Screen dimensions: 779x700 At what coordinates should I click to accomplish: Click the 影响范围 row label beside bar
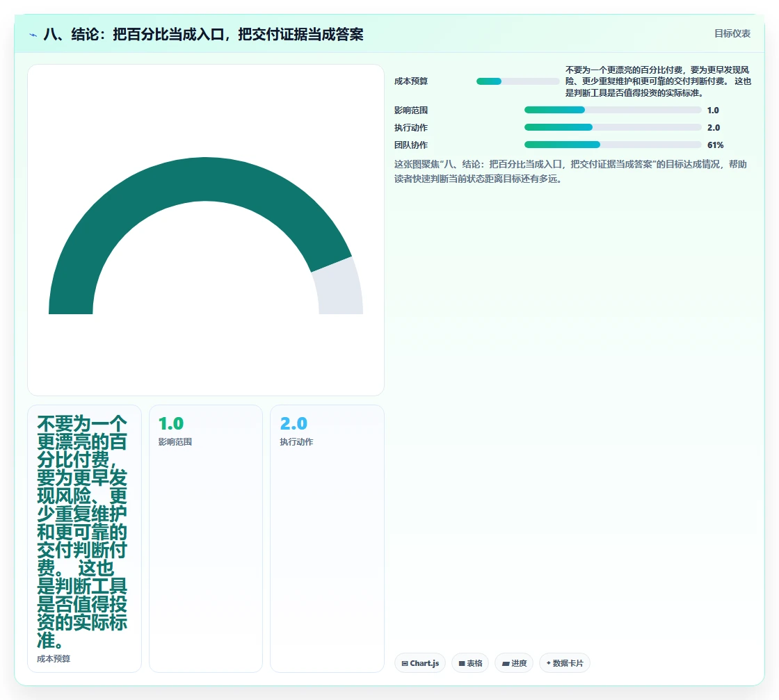pos(411,111)
